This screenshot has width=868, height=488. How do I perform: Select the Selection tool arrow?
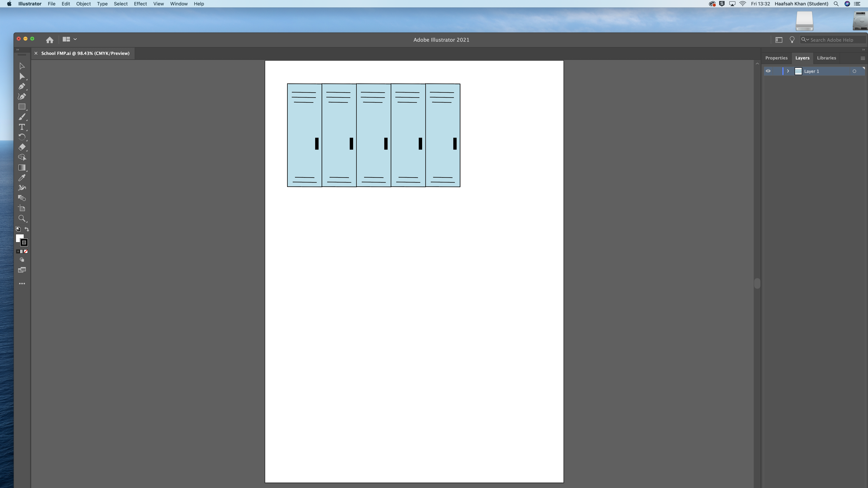pyautogui.click(x=22, y=66)
